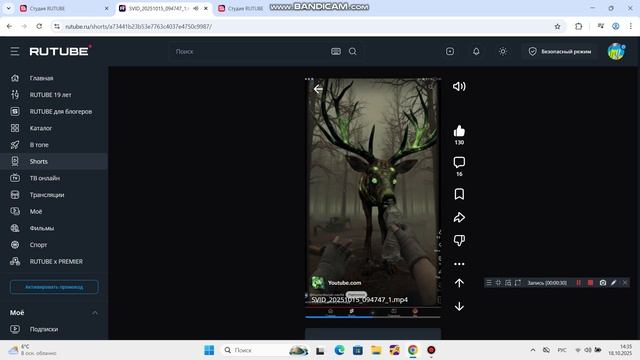Open File Explorer from taskbar
This screenshot has height=360, width=640.
point(376,350)
